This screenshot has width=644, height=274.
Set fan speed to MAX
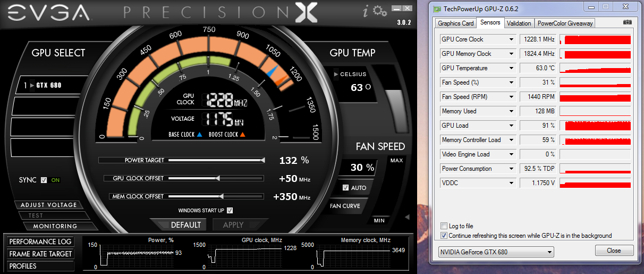(397, 161)
